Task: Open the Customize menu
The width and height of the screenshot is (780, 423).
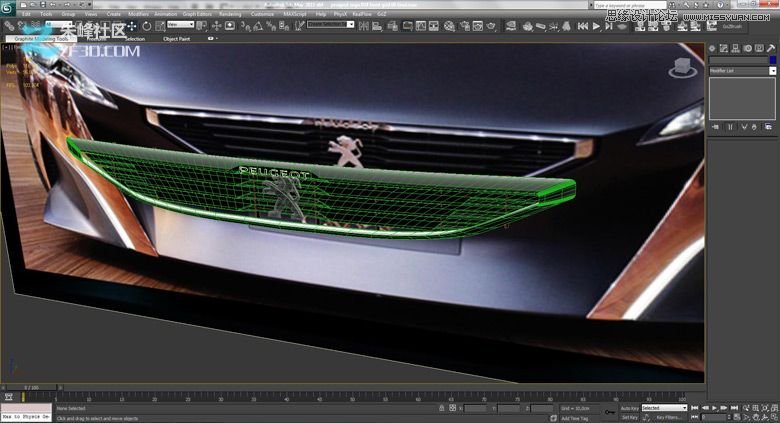Action: tap(262, 14)
